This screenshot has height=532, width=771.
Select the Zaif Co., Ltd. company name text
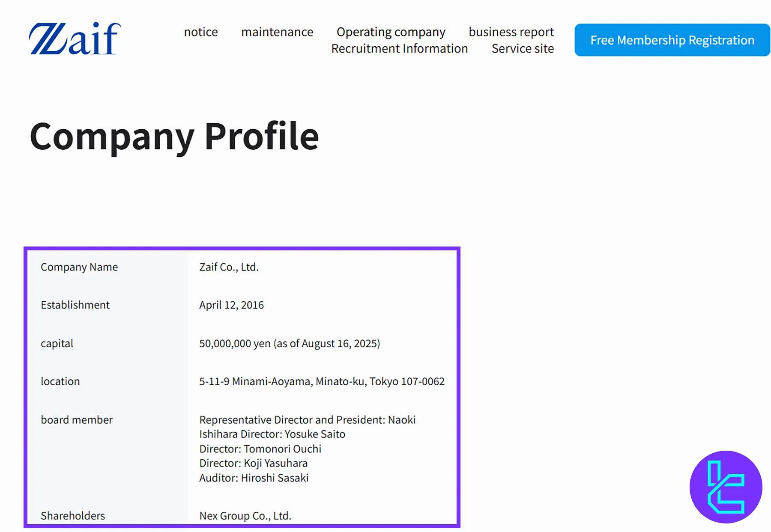(229, 267)
